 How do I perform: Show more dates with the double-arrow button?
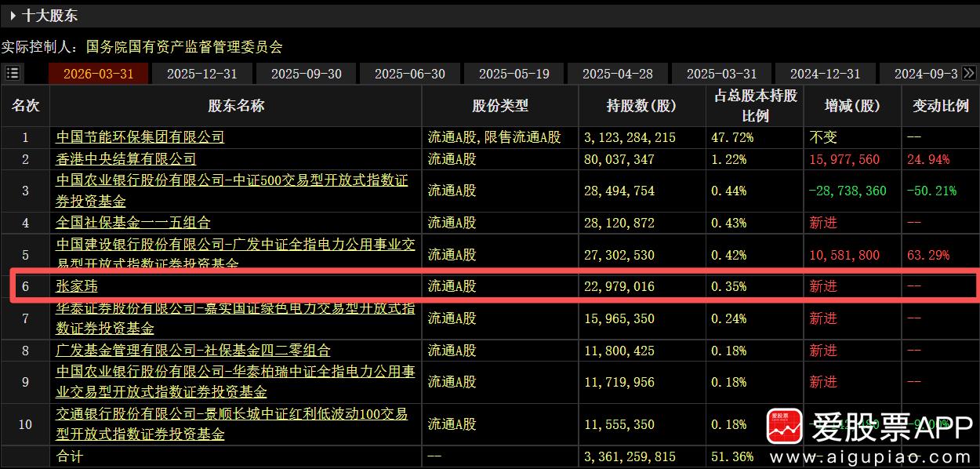(969, 73)
